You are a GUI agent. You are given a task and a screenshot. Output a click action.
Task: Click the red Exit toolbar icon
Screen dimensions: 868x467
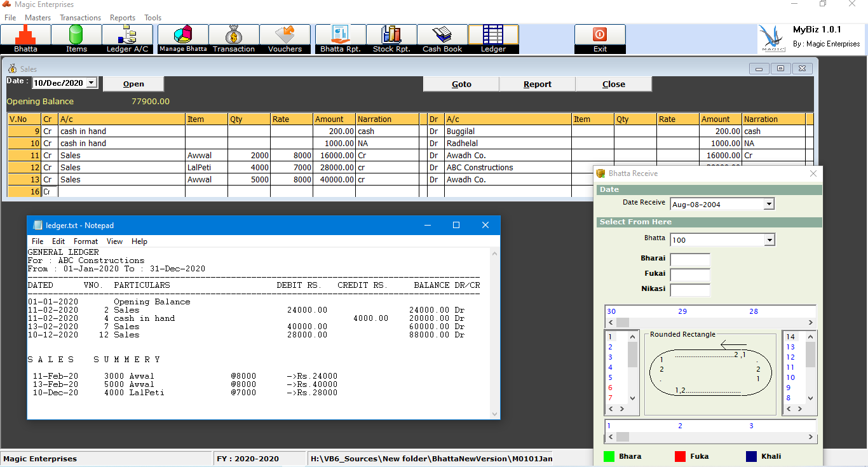(x=600, y=39)
